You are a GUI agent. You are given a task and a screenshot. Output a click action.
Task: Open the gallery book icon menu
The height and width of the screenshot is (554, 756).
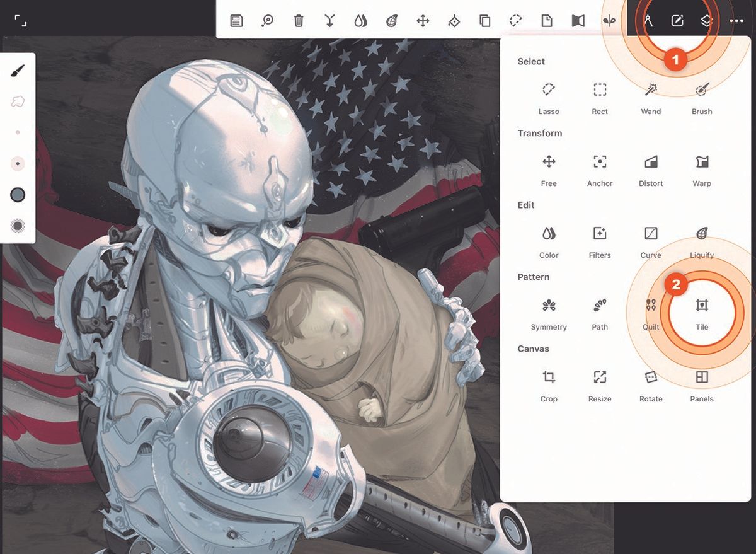[578, 20]
